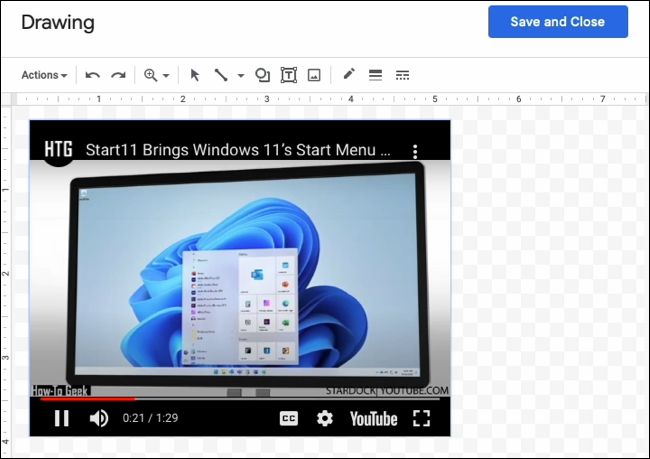Mute the video using the speaker icon

click(98, 419)
